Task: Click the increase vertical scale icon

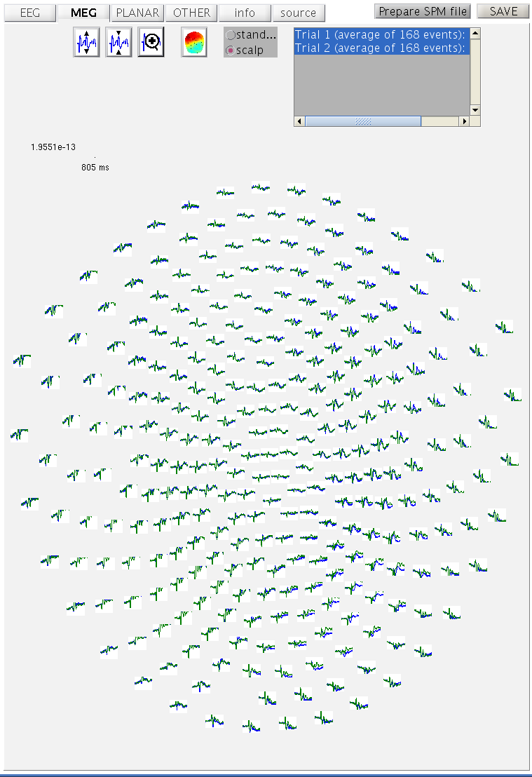Action: [x=86, y=43]
